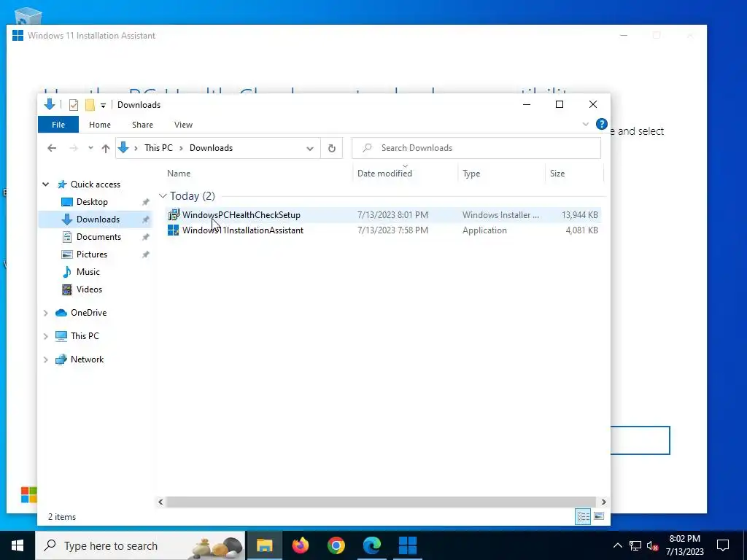Click the Search Downloads field
The width and height of the screenshot is (747, 560).
coord(476,148)
